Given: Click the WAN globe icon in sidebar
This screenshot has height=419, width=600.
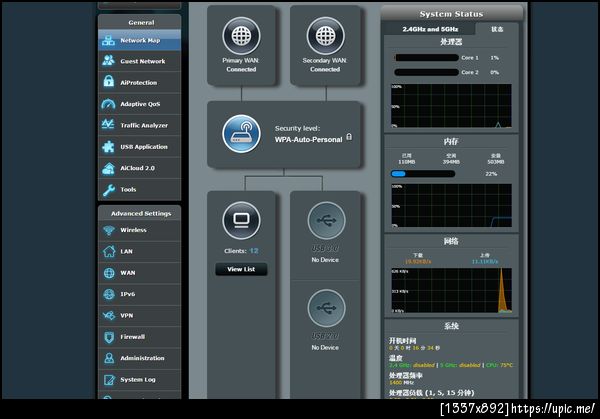Looking at the screenshot, I should pos(109,273).
